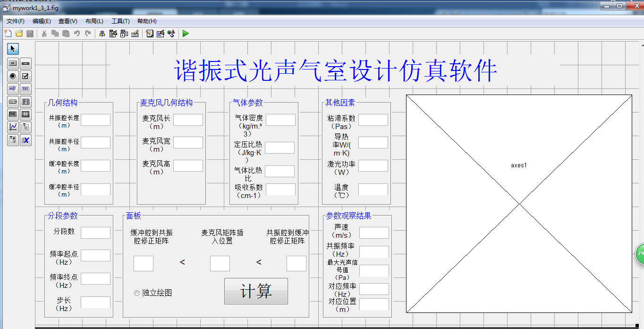644x329 pixels.
Task: Click the 频率起点 input field
Action: tap(95, 255)
